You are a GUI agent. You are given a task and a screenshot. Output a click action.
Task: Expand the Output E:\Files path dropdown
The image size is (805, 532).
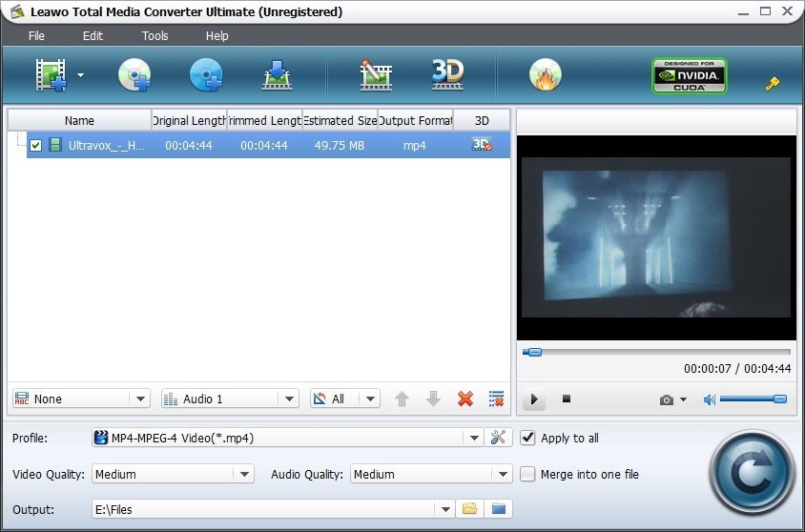[445, 509]
